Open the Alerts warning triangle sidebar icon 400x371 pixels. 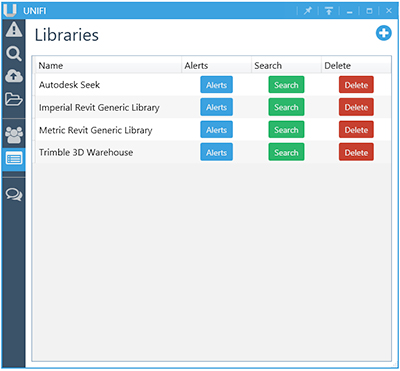tap(14, 30)
